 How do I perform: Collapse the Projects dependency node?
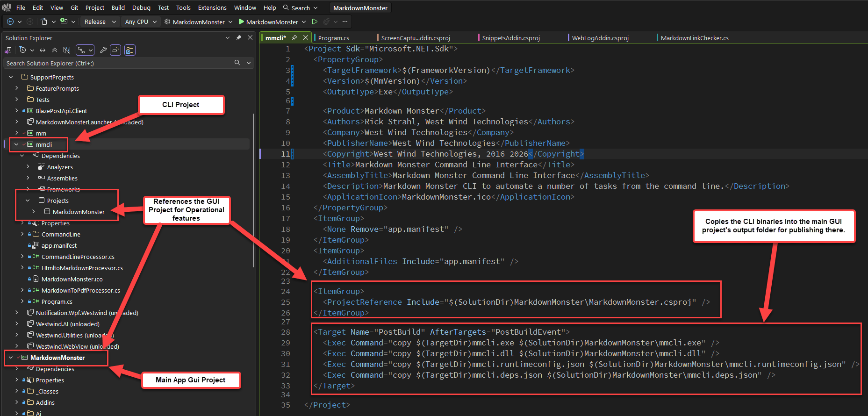28,201
